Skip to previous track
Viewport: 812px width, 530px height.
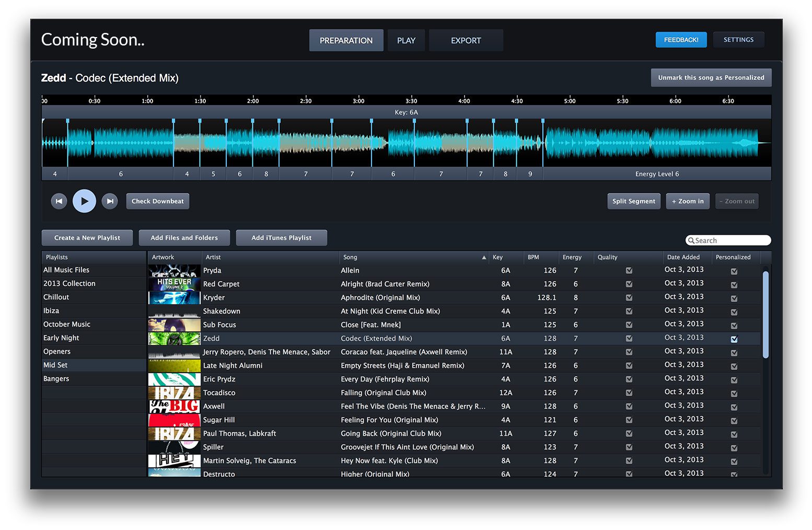pos(59,201)
